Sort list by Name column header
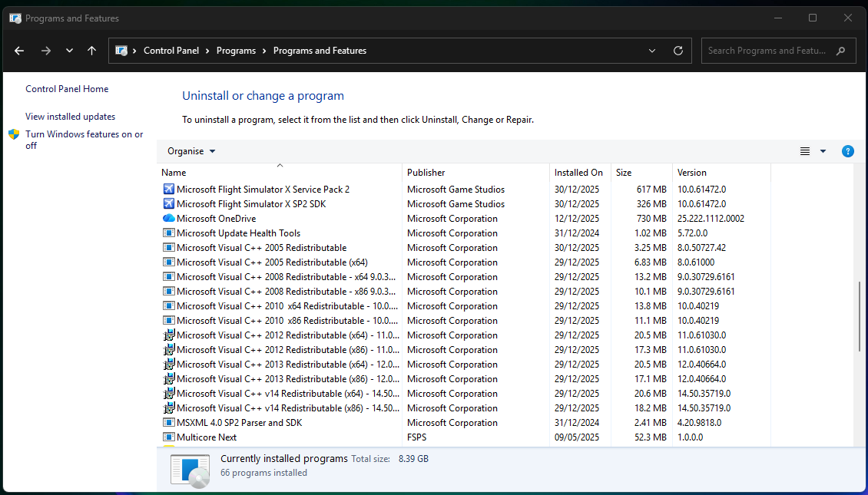Screen dimensions: 868x495 280,173
